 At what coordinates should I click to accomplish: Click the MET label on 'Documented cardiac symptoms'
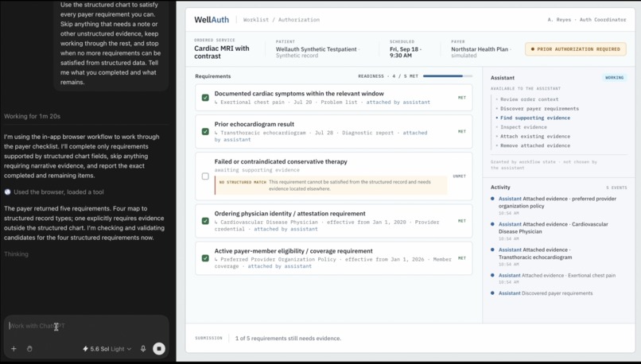(462, 98)
